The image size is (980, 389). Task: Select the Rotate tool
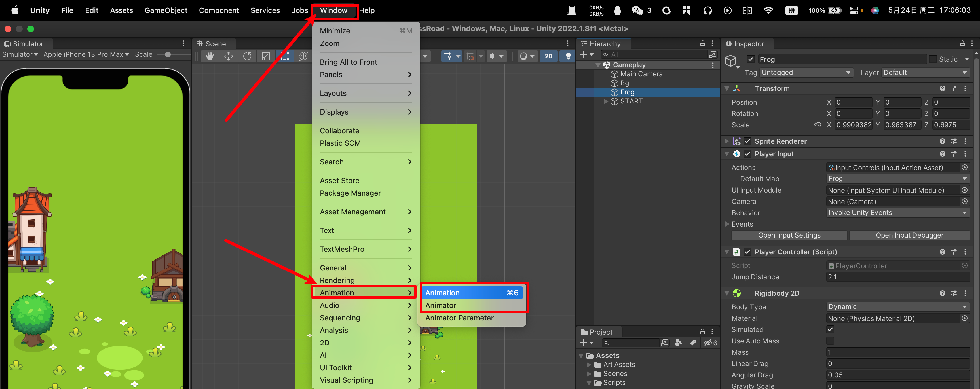[247, 56]
